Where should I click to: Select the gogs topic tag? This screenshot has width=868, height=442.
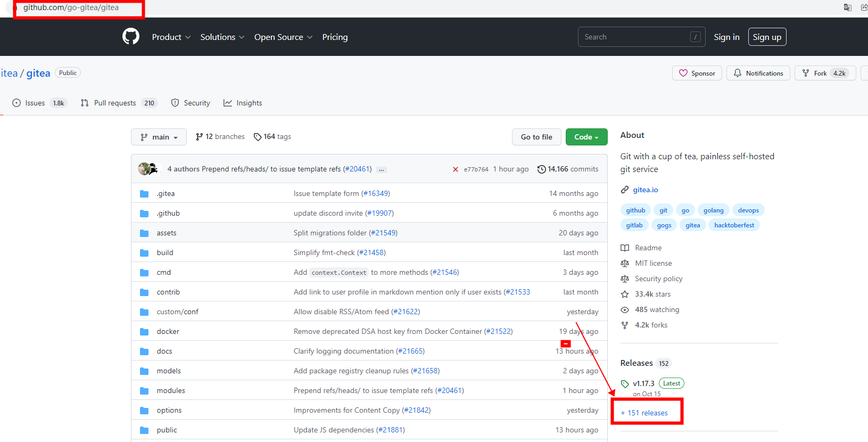pyautogui.click(x=664, y=225)
